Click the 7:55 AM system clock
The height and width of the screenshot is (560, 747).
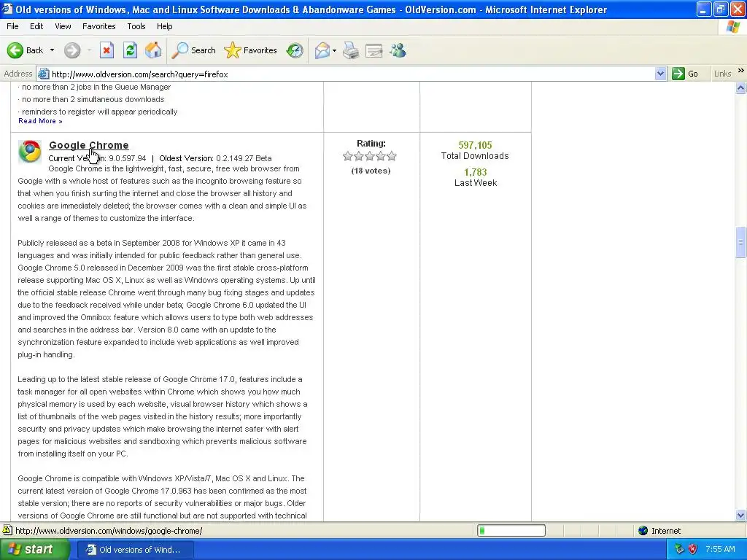click(720, 549)
